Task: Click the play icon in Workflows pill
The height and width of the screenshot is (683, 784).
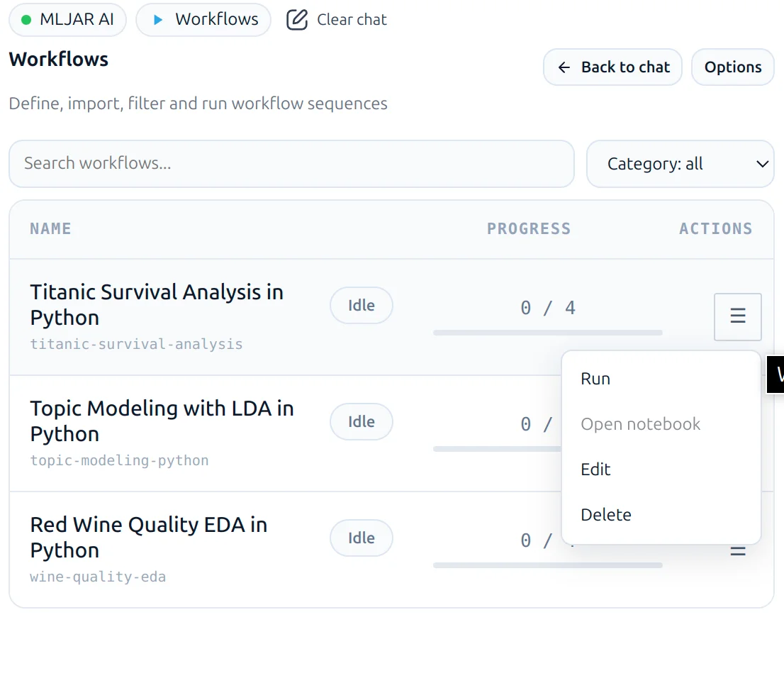Action: (157, 20)
